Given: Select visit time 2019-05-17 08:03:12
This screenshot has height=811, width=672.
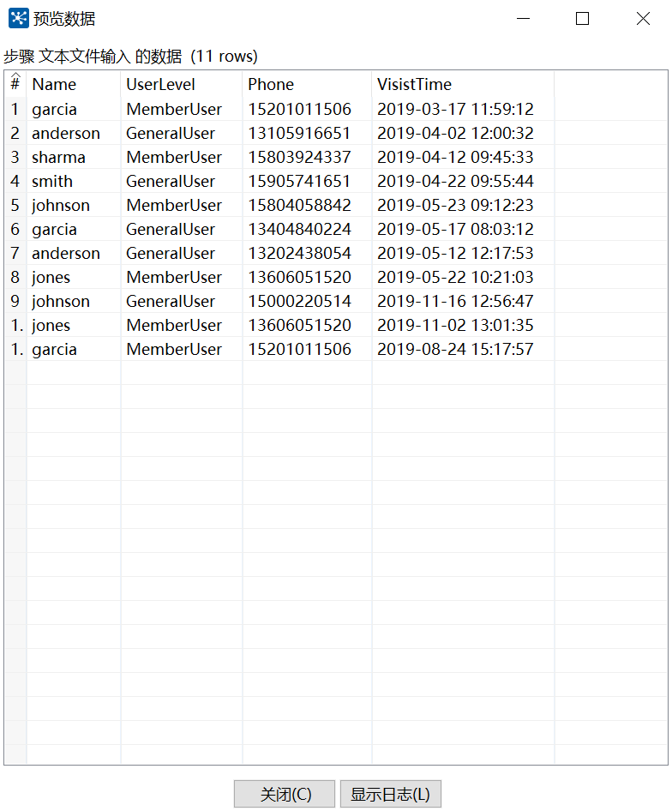Looking at the screenshot, I should tap(463, 229).
